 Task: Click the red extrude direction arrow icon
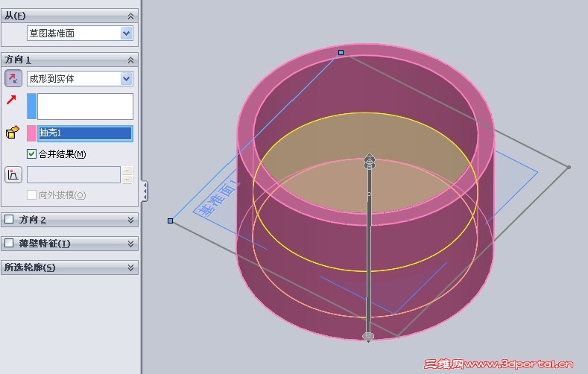pyautogui.click(x=12, y=100)
